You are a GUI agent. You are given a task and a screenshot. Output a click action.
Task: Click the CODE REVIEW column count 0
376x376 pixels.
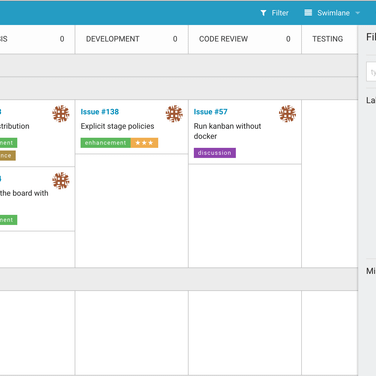click(288, 39)
